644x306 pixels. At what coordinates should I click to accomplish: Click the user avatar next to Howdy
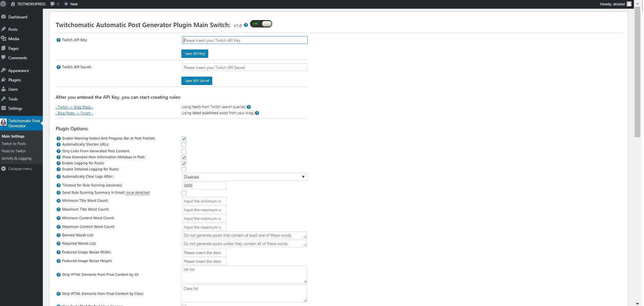click(x=629, y=4)
